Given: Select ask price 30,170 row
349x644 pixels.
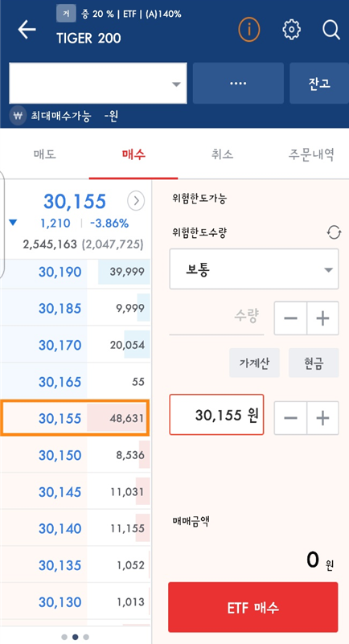Looking at the screenshot, I should pyautogui.click(x=76, y=345).
